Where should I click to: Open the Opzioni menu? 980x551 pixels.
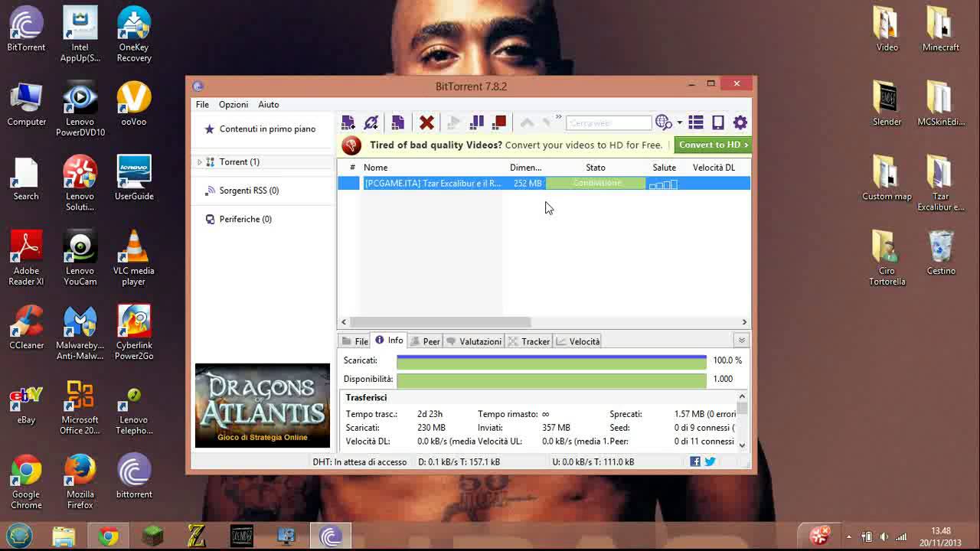pyautogui.click(x=234, y=104)
